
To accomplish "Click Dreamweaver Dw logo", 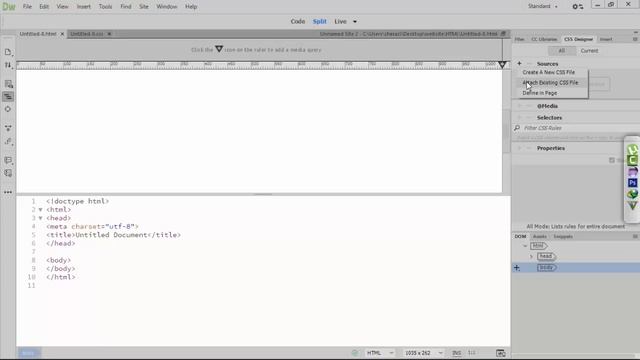I will tap(9, 7).
